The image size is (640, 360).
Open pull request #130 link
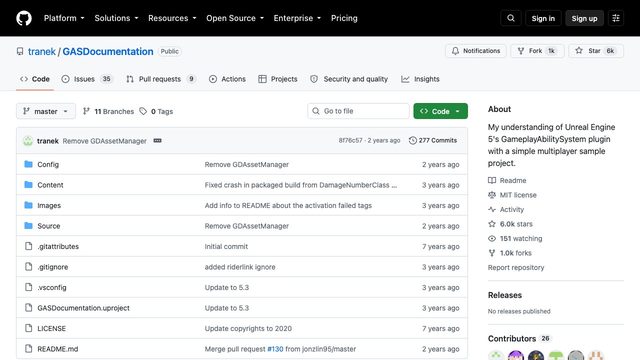pyautogui.click(x=275, y=349)
